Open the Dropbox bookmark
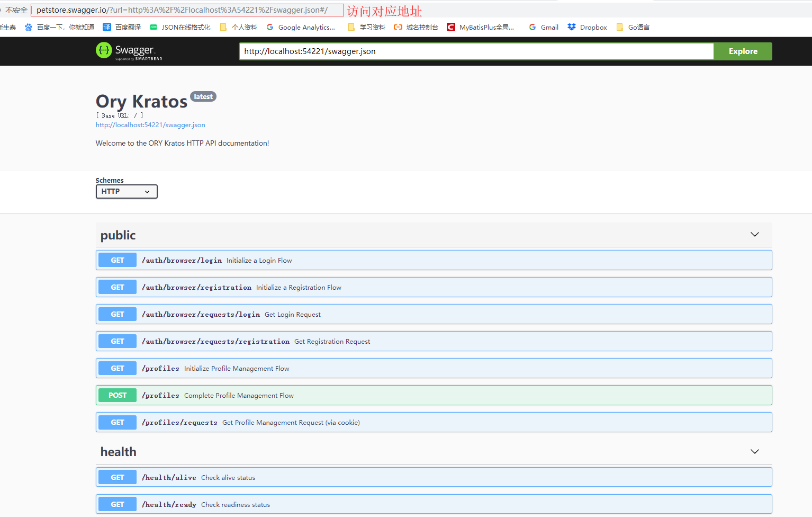 click(x=588, y=27)
